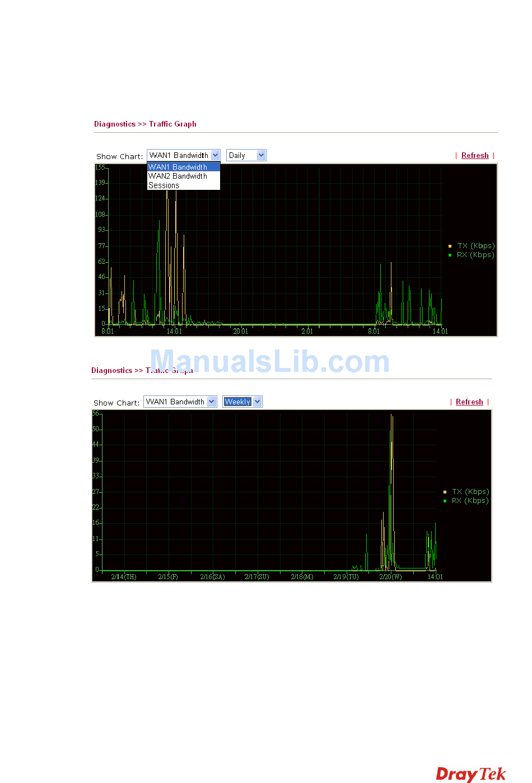Click the ManualsLib.com watermark

click(269, 361)
